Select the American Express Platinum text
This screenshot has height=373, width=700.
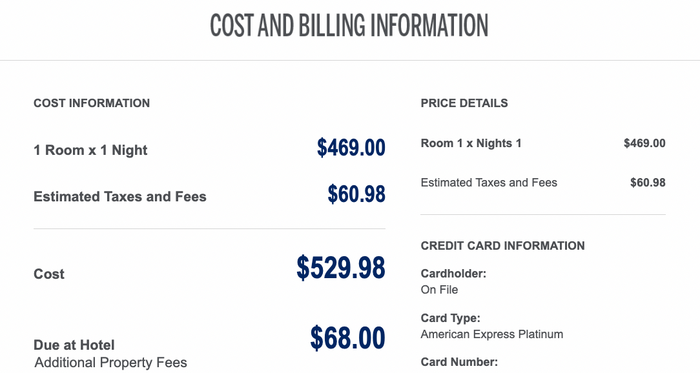pyautogui.click(x=492, y=334)
